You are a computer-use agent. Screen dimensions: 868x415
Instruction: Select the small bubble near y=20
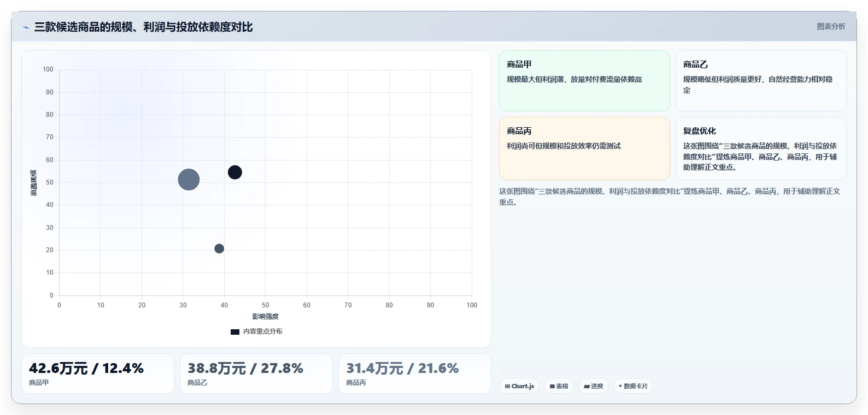tap(219, 248)
